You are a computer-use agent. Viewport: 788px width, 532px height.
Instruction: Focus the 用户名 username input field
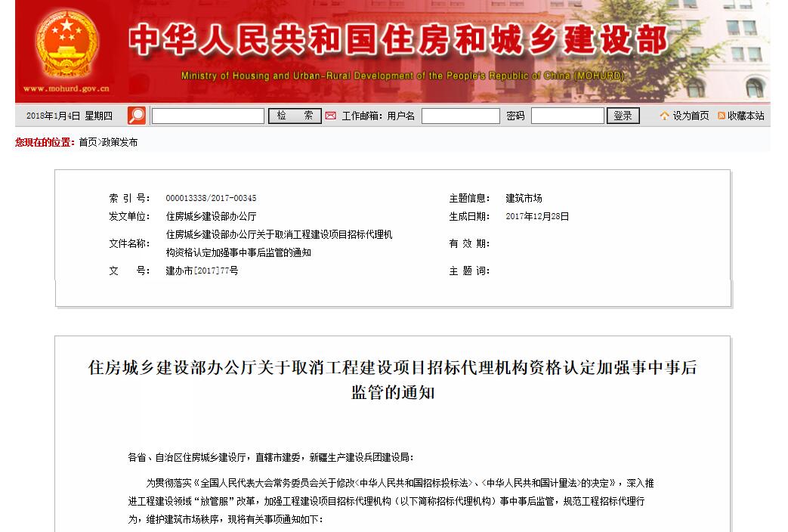460,116
